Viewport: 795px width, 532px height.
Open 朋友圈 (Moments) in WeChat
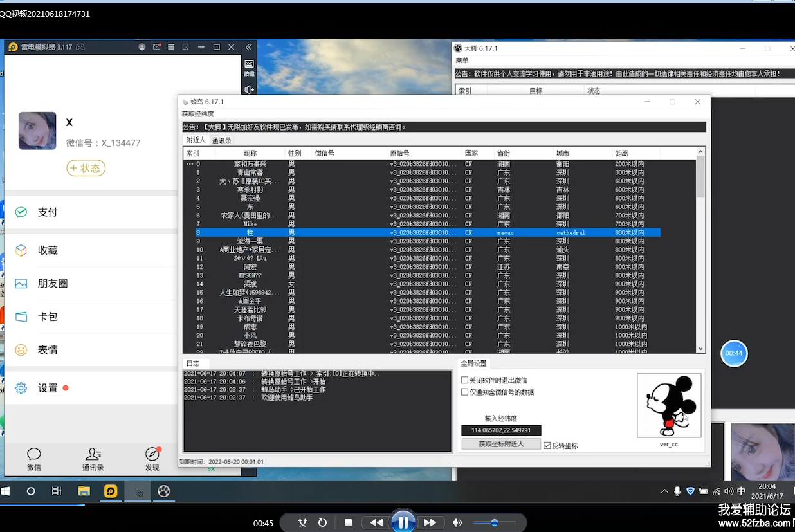point(91,284)
